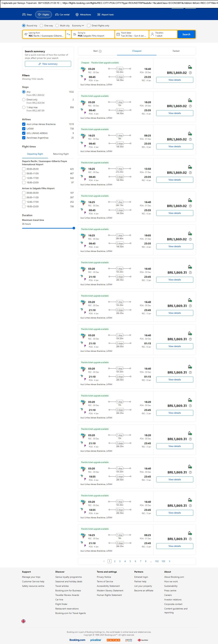Open the Travel dates picker
218x644 pixels.
(132, 34)
